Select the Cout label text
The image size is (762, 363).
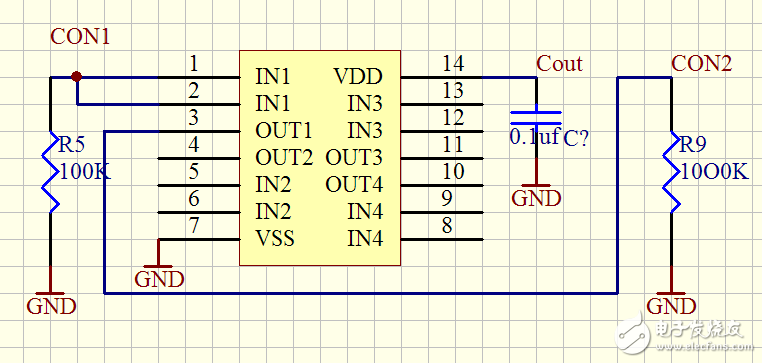pos(559,64)
